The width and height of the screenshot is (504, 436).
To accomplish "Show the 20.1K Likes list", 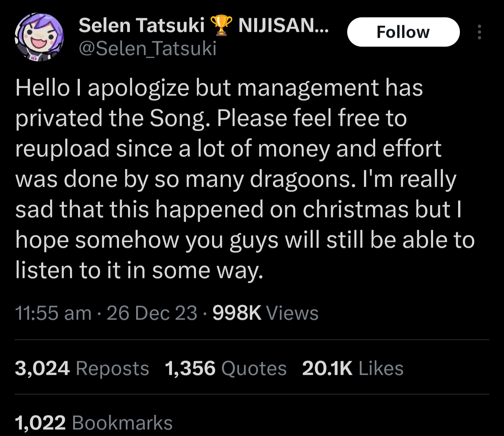I will [352, 369].
